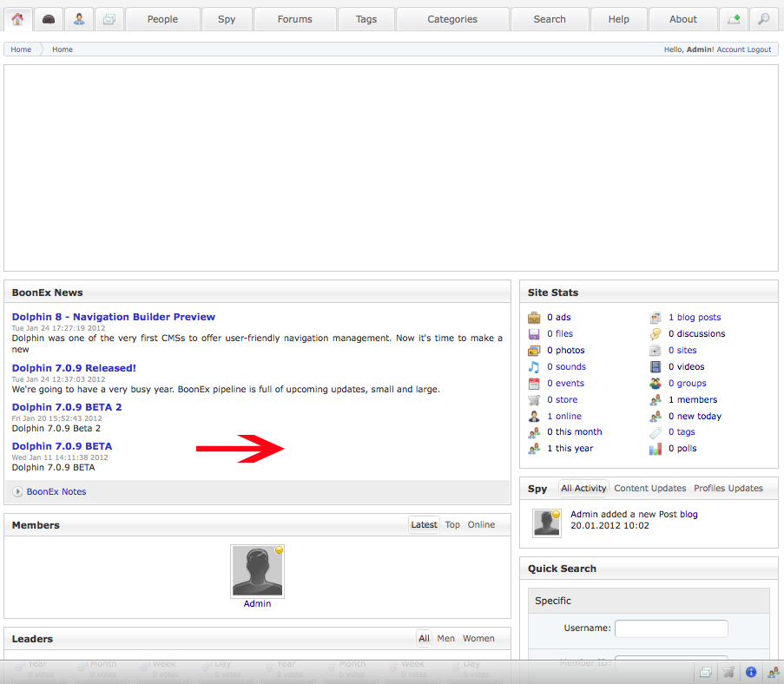Click the green plus icon tab at top

(734, 19)
